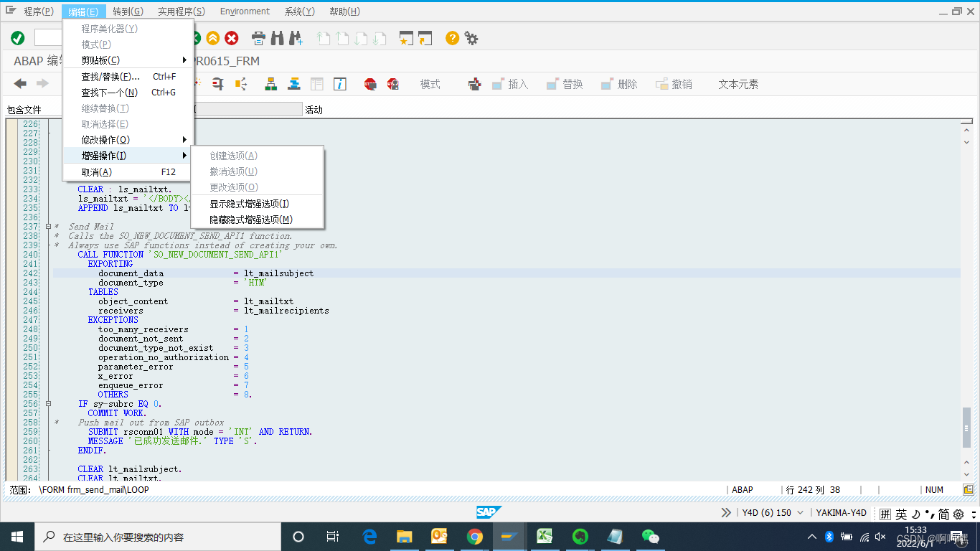
Task: Click the yellow Exit up-arrow icon
Action: click(x=213, y=38)
